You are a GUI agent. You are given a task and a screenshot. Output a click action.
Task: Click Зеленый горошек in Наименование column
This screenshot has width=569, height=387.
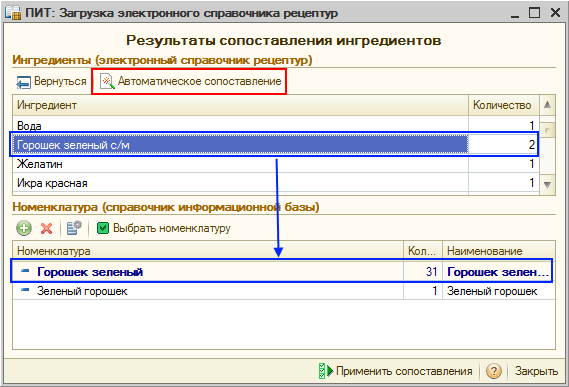[499, 291]
